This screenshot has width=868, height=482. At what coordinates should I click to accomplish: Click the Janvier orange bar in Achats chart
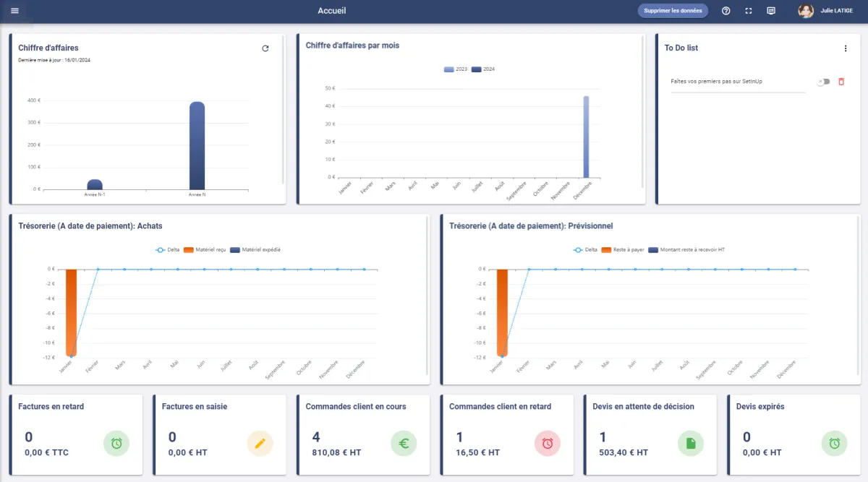pos(71,312)
